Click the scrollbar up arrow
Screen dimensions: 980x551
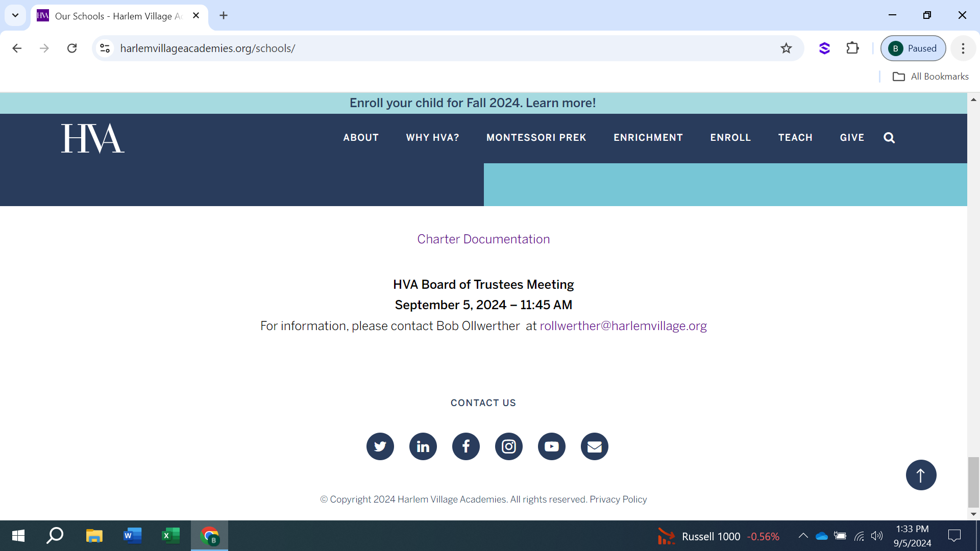click(973, 99)
